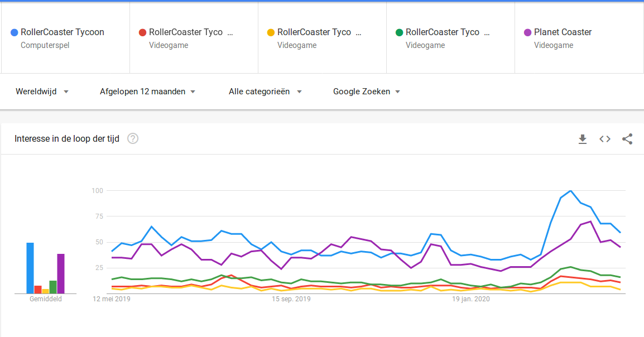Click the blue dot beside RollerCoaster Tycoon
This screenshot has height=337, width=644.
click(x=15, y=32)
